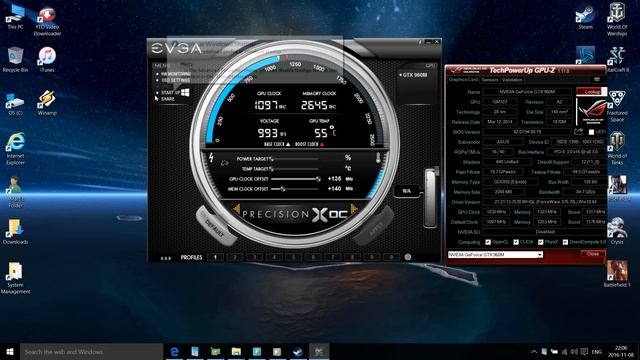The width and height of the screenshot is (640, 360).
Task: Launch Winamp from desktop
Action: pyautogui.click(x=47, y=103)
